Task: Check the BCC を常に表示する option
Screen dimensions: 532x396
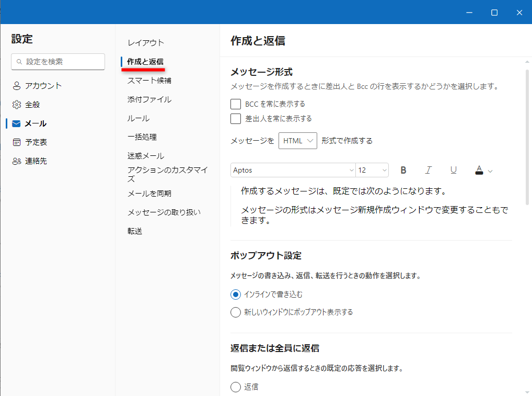Action: 235,104
